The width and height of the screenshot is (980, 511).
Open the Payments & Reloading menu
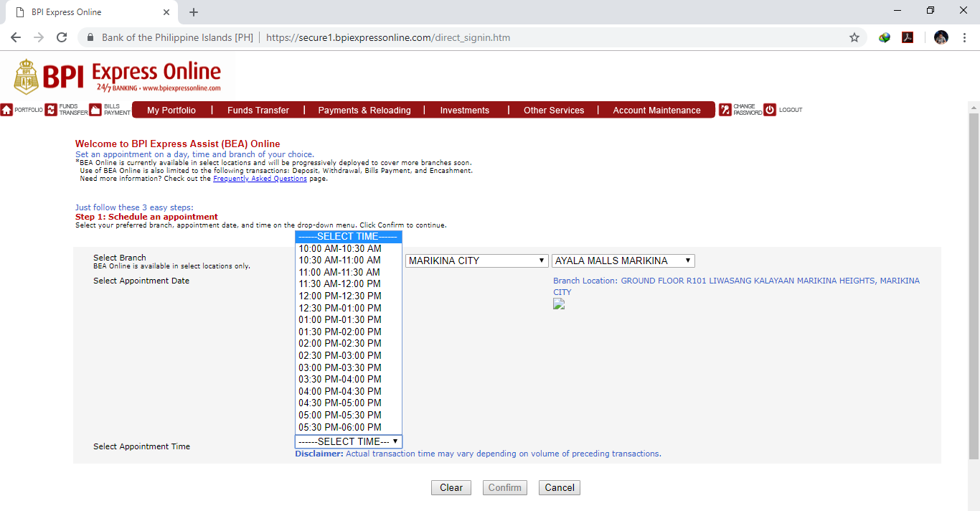[x=364, y=110]
